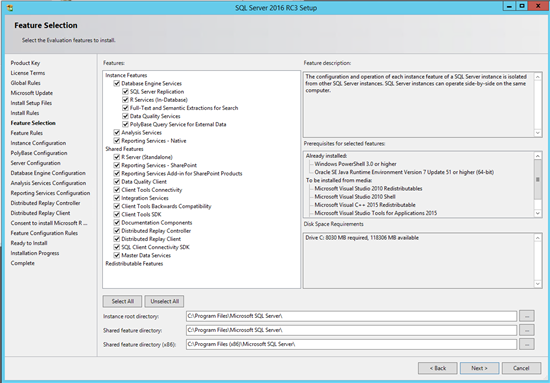Toggle Data Quality Services checkbox
The image size is (550, 383).
(x=125, y=116)
